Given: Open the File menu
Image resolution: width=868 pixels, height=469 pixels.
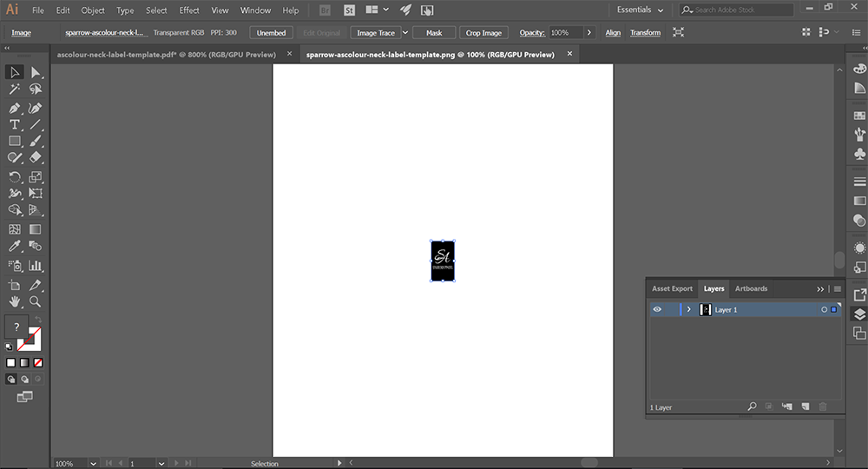Looking at the screenshot, I should (38, 10).
